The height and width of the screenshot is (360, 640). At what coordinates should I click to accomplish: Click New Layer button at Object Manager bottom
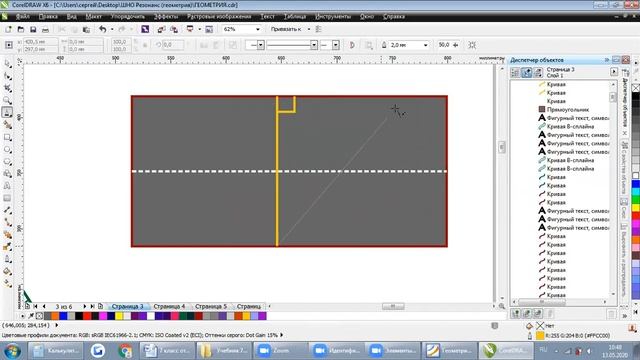tap(515, 313)
